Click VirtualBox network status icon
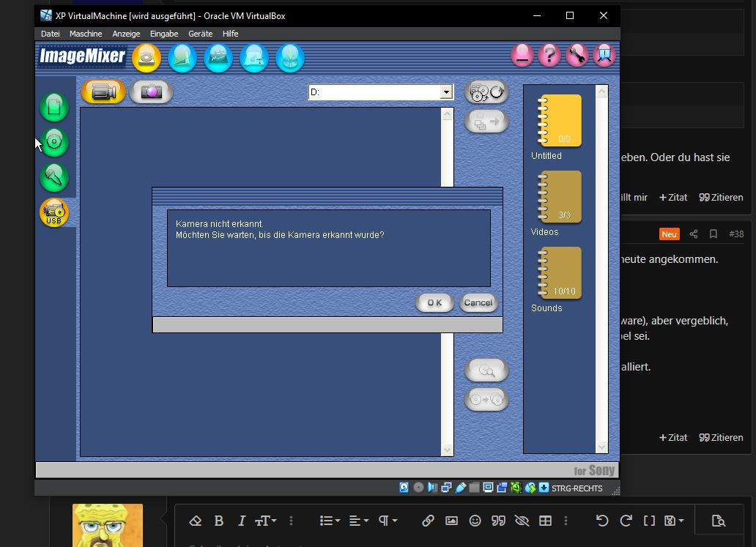The height and width of the screenshot is (547, 756). [x=446, y=488]
